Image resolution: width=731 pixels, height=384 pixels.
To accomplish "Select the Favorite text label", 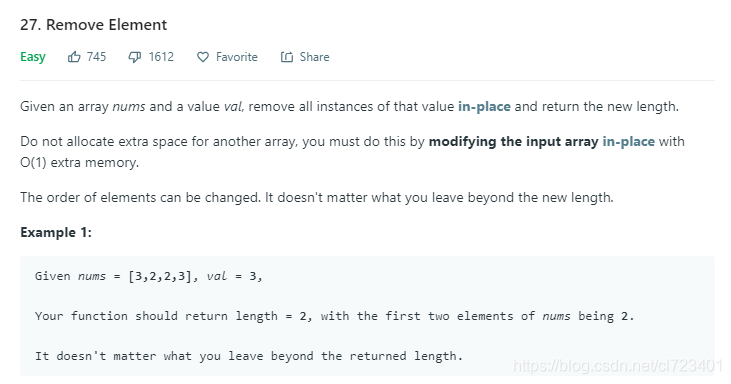I will [236, 57].
